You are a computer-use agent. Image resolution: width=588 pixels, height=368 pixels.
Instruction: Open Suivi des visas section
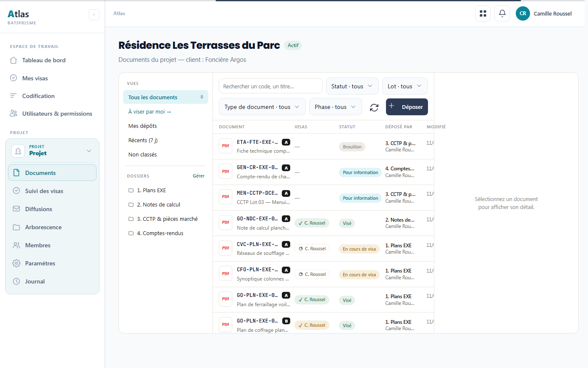click(52, 191)
